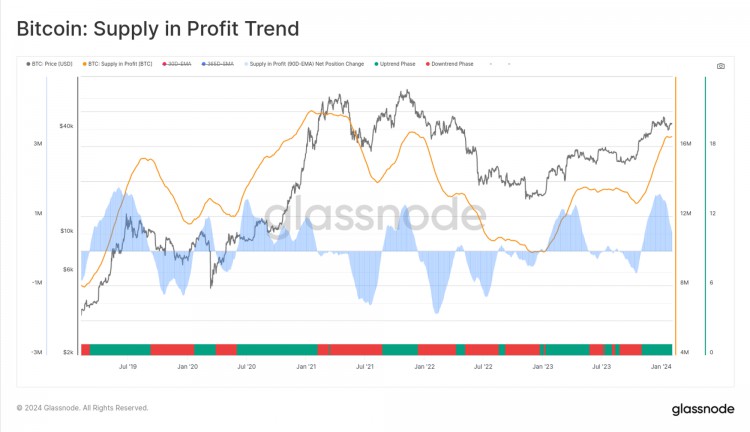Screen dimensions: 750x432
Task: Click the first green uptrend bar segment
Action: (120, 349)
